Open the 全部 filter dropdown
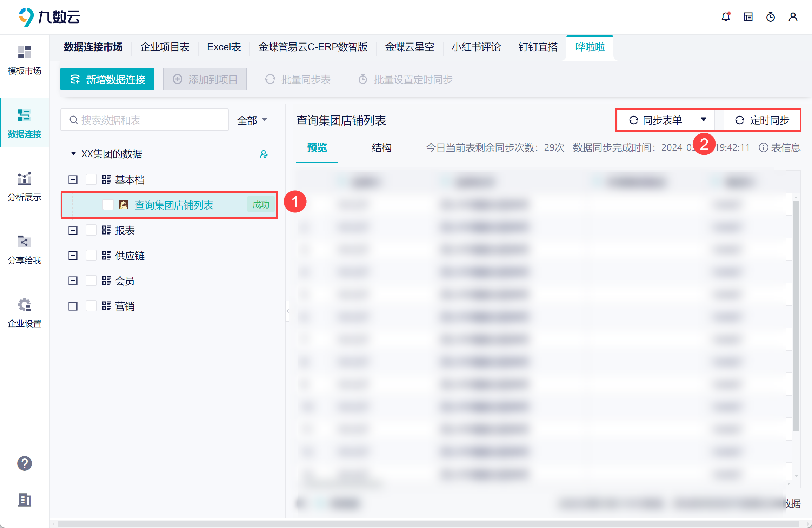Image resolution: width=812 pixels, height=528 pixels. pos(252,120)
